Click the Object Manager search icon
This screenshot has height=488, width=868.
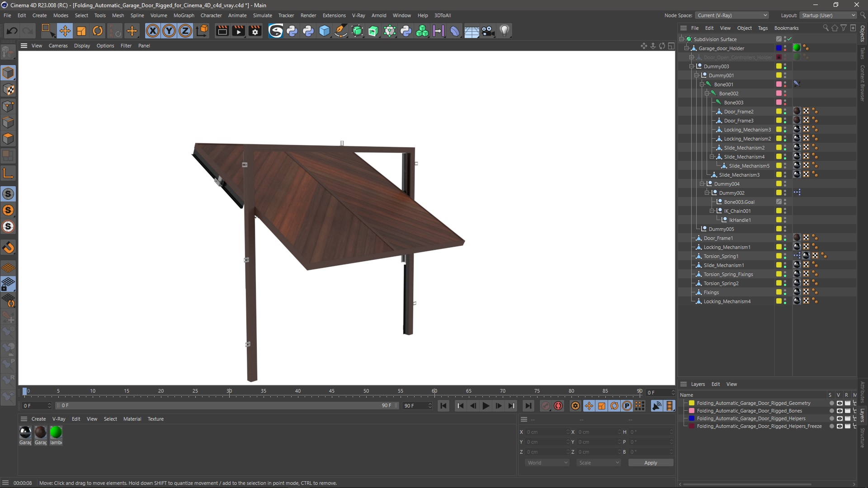tap(826, 28)
